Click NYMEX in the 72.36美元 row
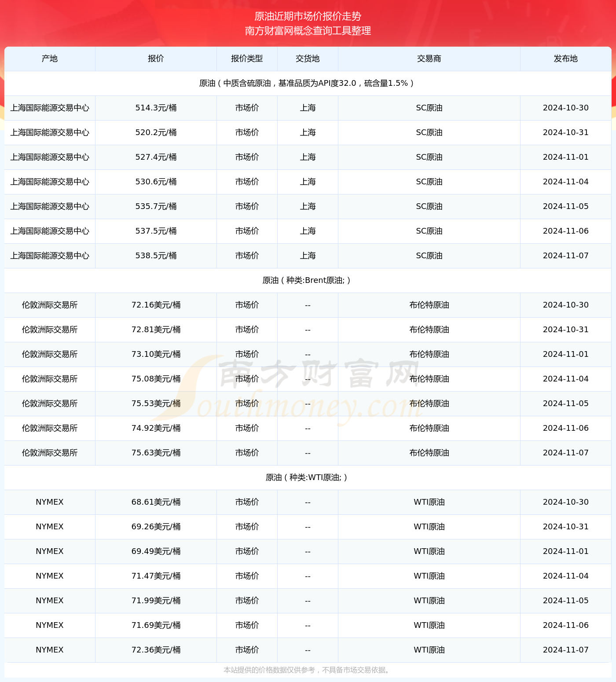Viewport: 616px width, 682px height. (50, 650)
